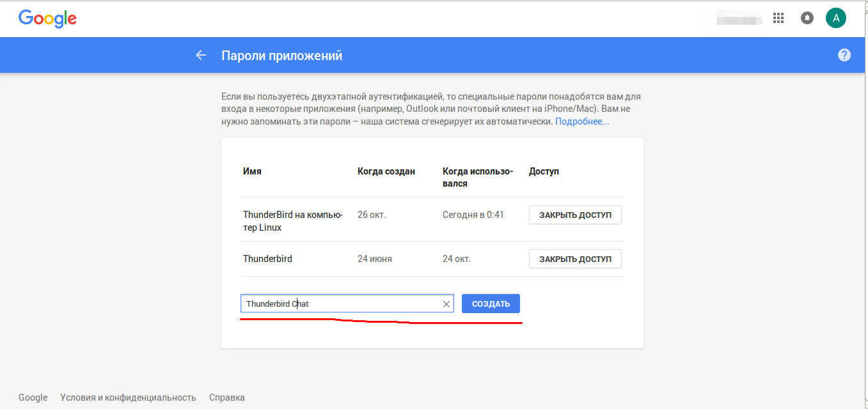Go back using the header arrow
868x409 pixels.
(201, 56)
